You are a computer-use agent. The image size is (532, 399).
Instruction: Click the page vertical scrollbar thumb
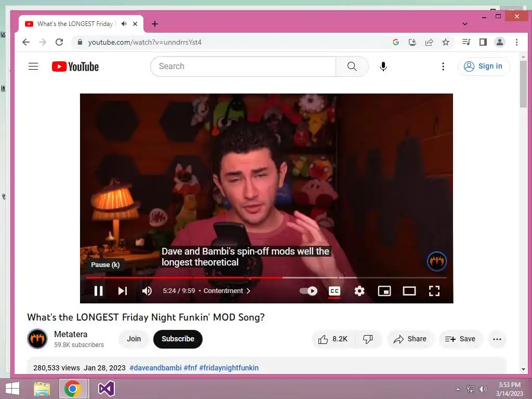(x=523, y=84)
